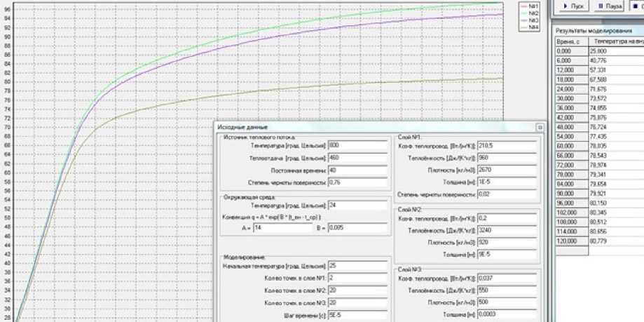The image size is (644, 322).
Task: Select the 67,588 temperature cell
Action: click(x=616, y=79)
